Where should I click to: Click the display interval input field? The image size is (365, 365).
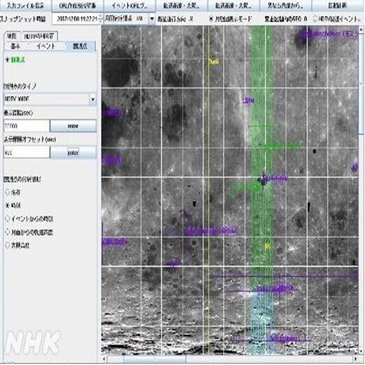27,126
